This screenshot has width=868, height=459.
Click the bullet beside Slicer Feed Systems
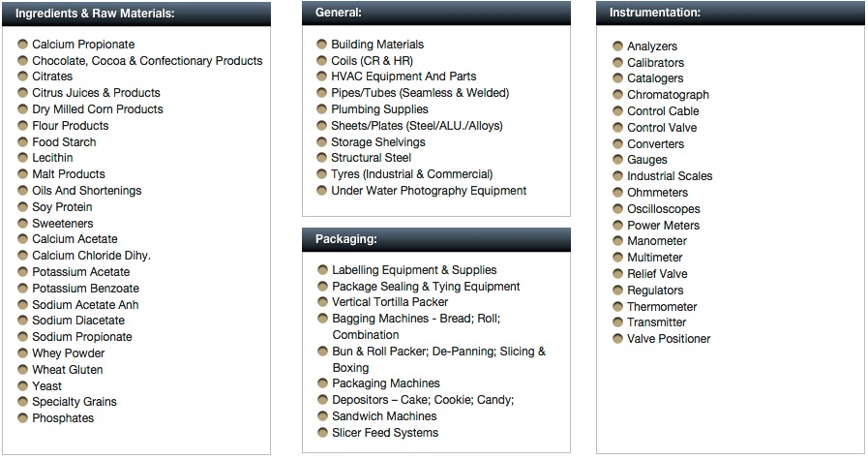pyautogui.click(x=323, y=433)
